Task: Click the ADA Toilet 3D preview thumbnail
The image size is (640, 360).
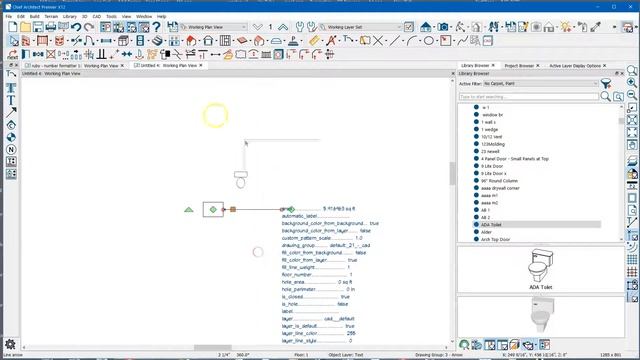Action: (541, 315)
